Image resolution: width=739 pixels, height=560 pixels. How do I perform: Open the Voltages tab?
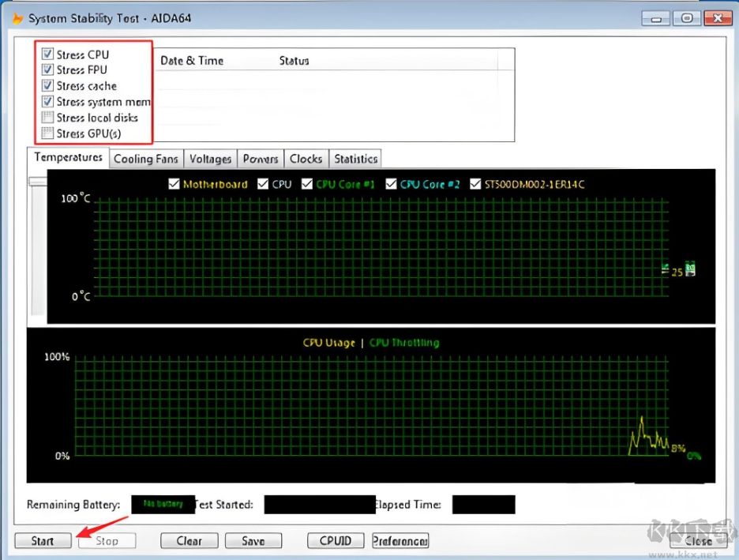(x=210, y=159)
